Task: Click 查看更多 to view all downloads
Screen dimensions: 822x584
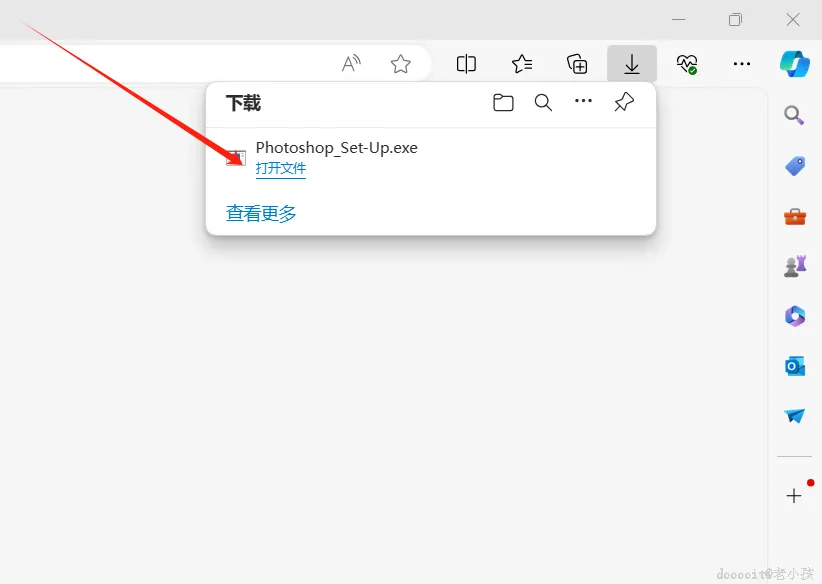Action: pos(260,213)
